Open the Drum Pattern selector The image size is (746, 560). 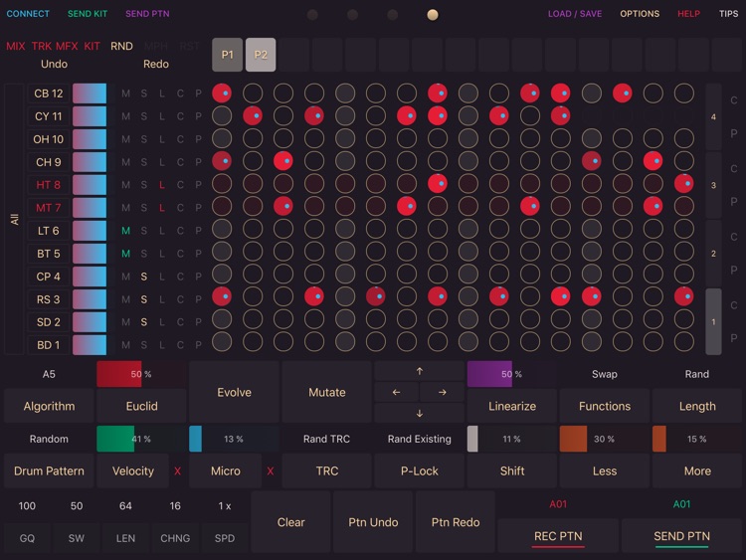(x=49, y=471)
